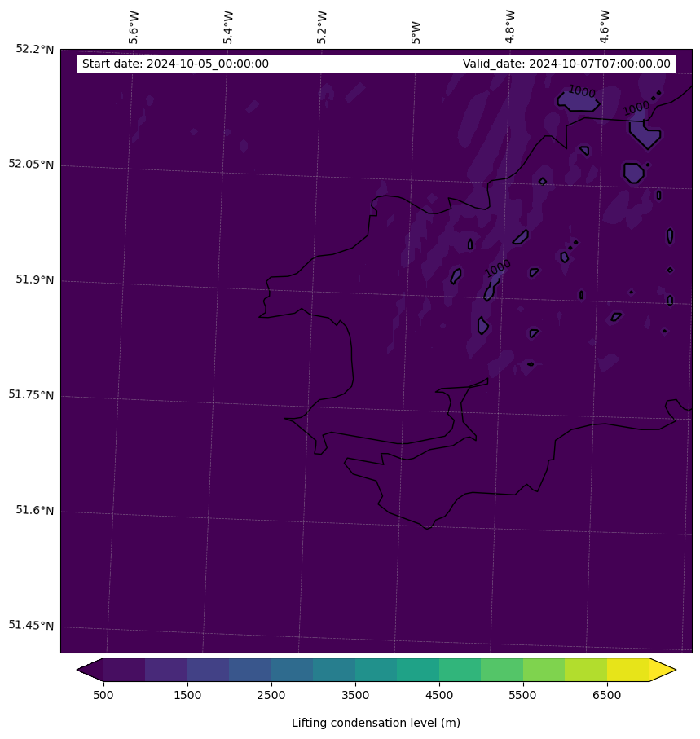Click the Valid_date timestamp text
The height and width of the screenshot is (739, 700).
point(566,64)
